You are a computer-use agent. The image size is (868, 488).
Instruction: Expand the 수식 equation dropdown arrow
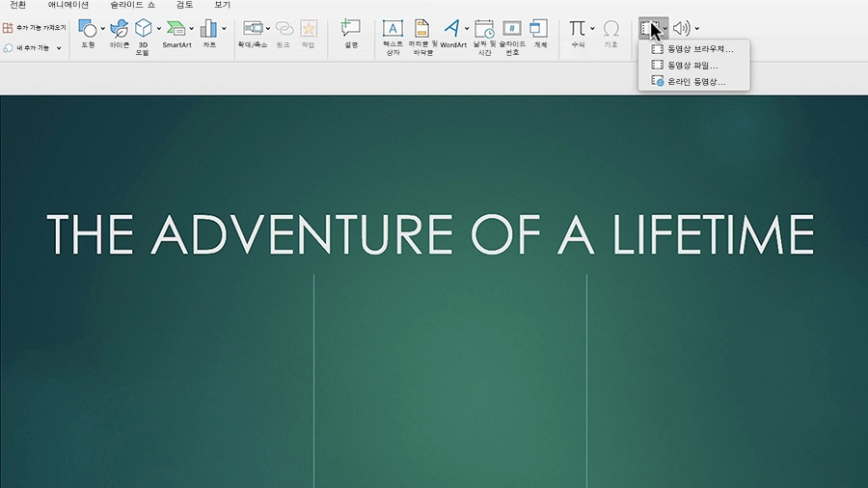592,28
